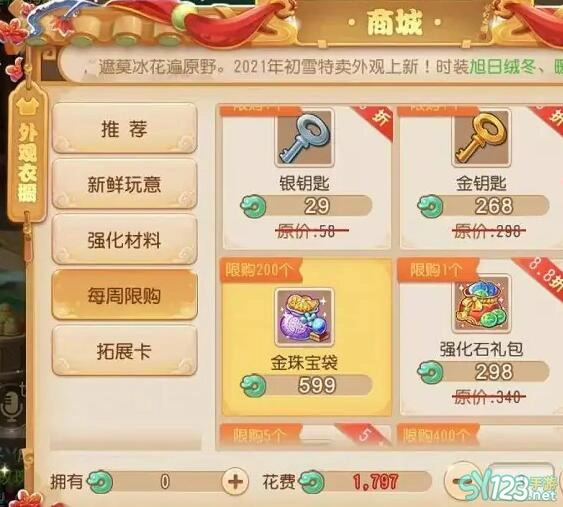Select the partially visible 限购5个 item card
This screenshot has height=507, width=563.
coord(304,435)
